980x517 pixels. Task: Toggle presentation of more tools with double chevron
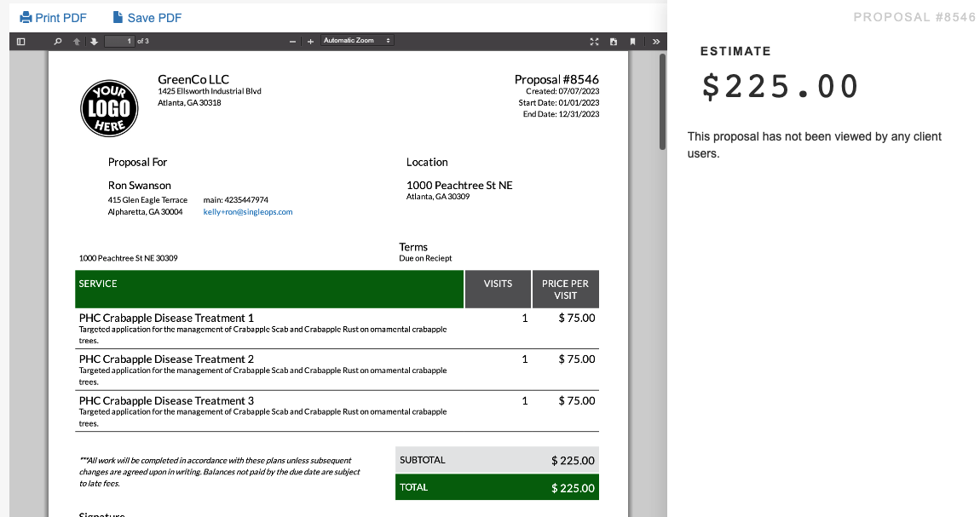654,40
